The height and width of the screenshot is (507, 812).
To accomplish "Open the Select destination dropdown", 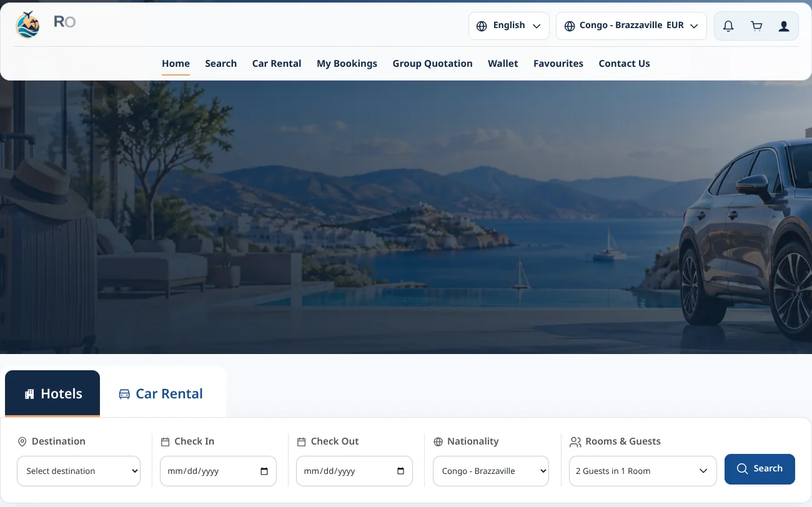I will click(79, 471).
